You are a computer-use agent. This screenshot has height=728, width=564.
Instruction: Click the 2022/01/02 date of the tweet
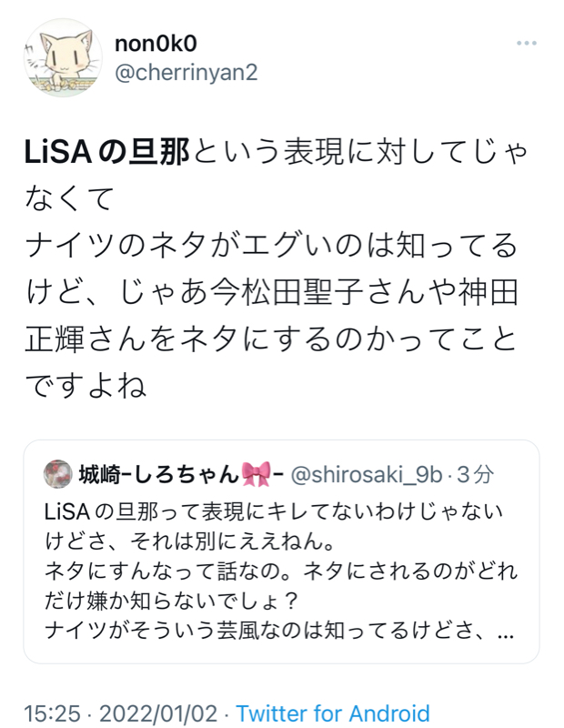tap(158, 713)
